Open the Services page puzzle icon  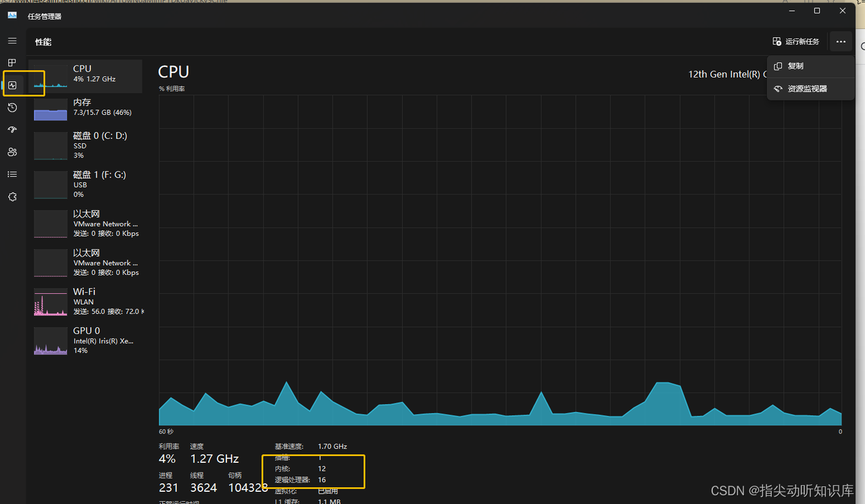coord(12,197)
